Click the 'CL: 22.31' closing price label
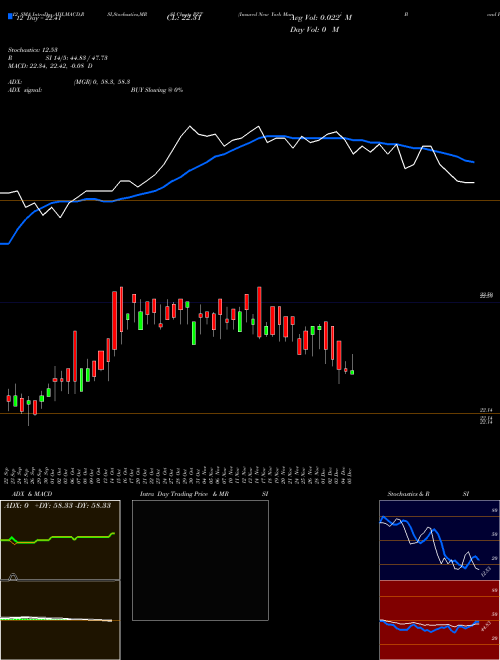The width and height of the screenshot is (500, 660). click(185, 18)
